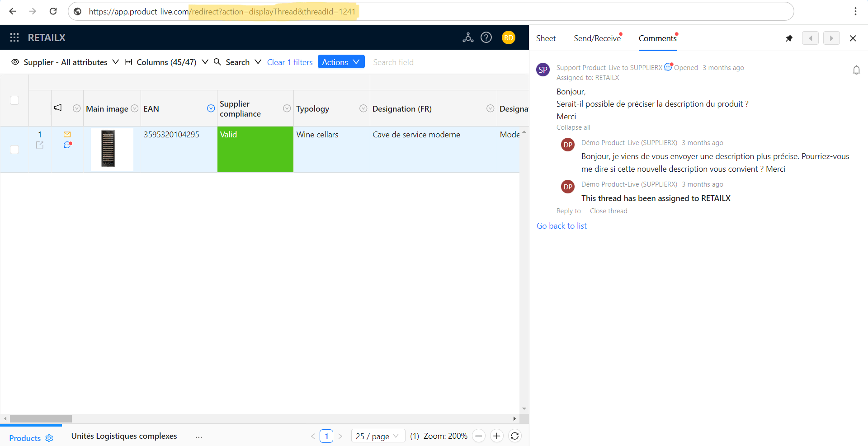The width and height of the screenshot is (868, 446).
Task: Go to next item in side panel
Action: pyautogui.click(x=831, y=38)
